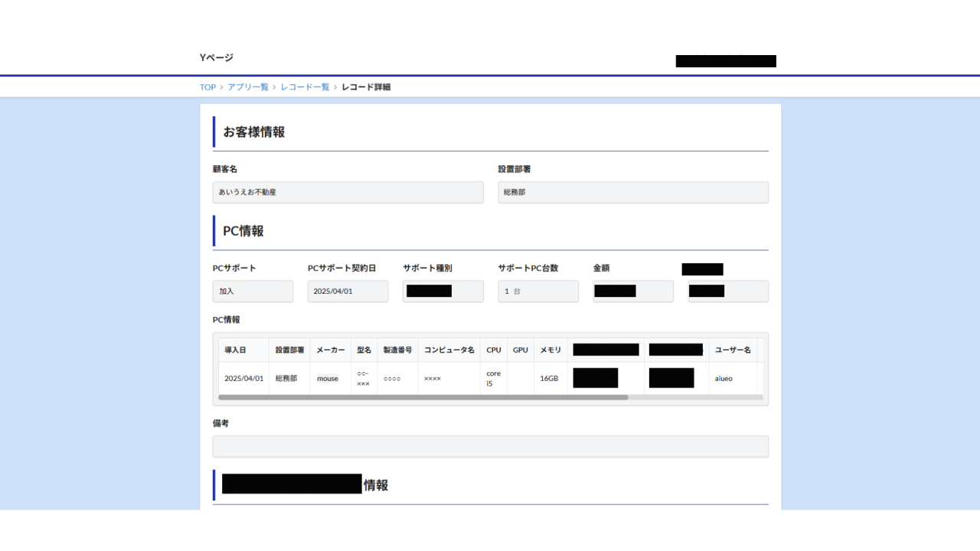Select the 16GB memory cell
Screen dimensions: 980x551
pos(549,378)
